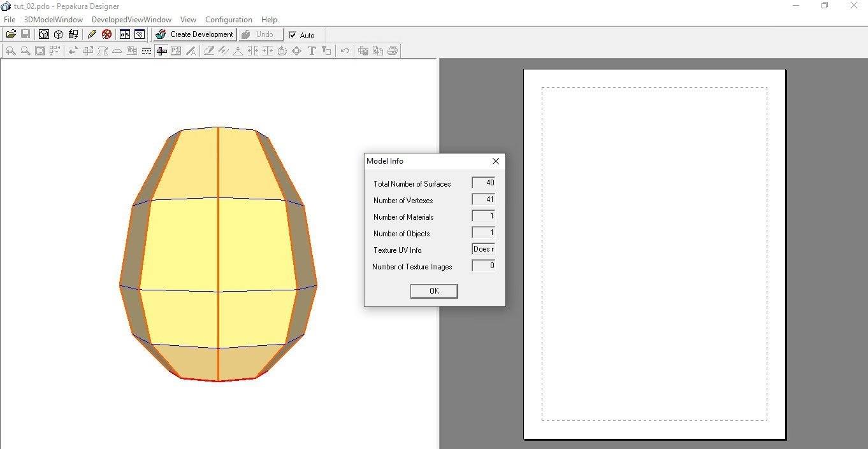
Task: Click the single-pane window layout icon
Action: 140,34
